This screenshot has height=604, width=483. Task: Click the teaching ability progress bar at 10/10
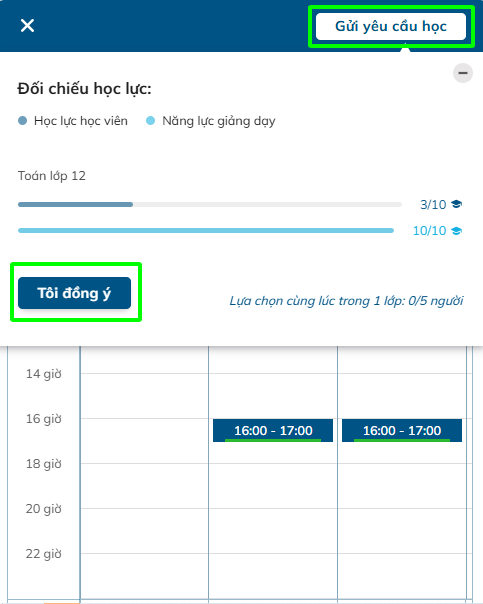tap(206, 230)
